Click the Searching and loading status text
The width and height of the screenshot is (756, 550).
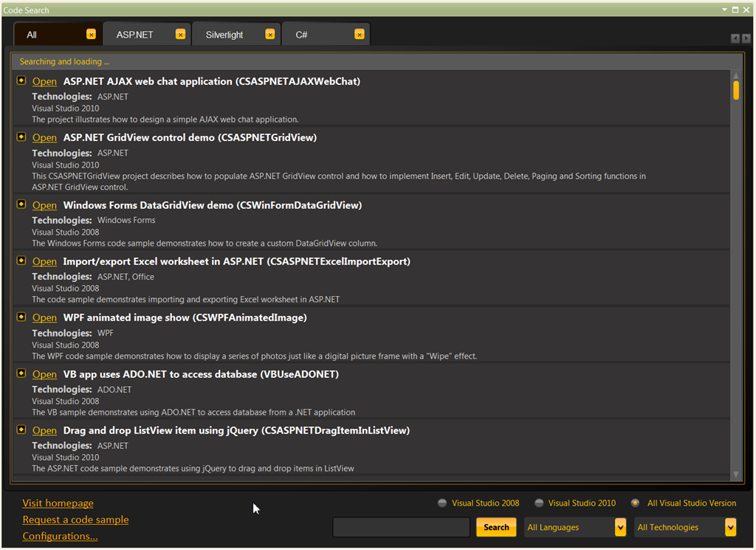tap(65, 62)
